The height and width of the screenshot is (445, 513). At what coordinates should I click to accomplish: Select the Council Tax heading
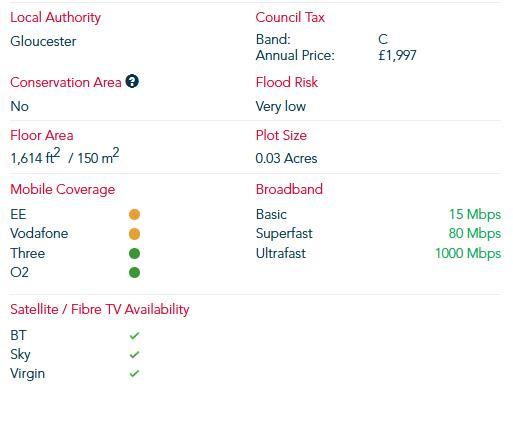pyautogui.click(x=290, y=17)
